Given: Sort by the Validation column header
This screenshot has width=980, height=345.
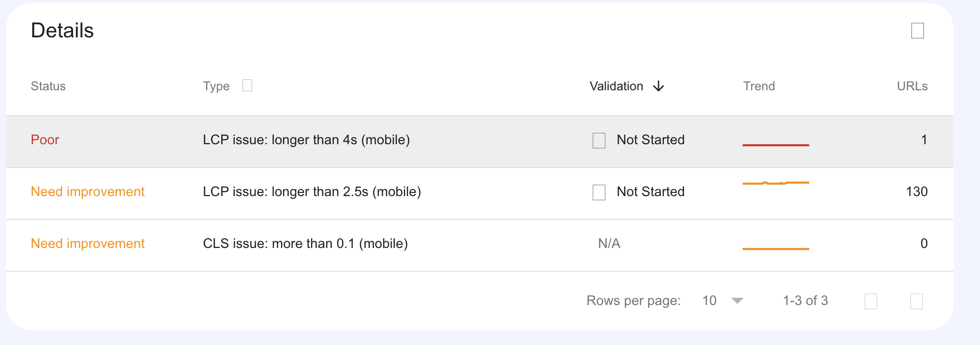Looking at the screenshot, I should (616, 86).
